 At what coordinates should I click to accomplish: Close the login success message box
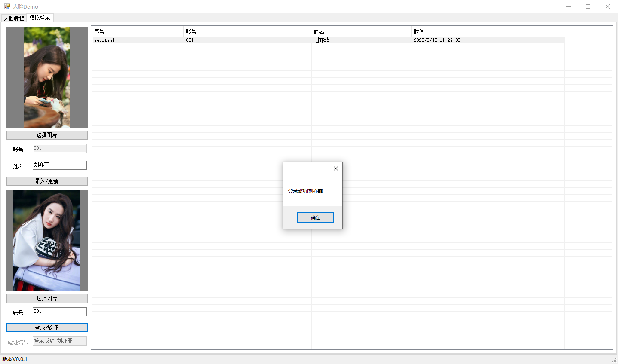coord(336,168)
